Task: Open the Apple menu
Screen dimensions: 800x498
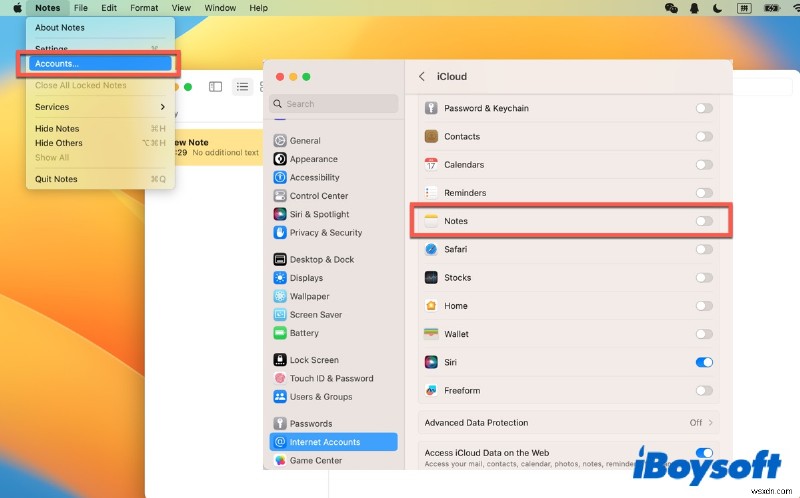Action: coord(17,8)
